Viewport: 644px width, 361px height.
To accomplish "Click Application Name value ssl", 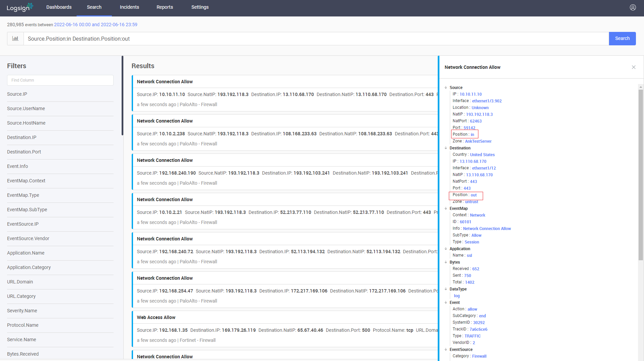I will [469, 256].
